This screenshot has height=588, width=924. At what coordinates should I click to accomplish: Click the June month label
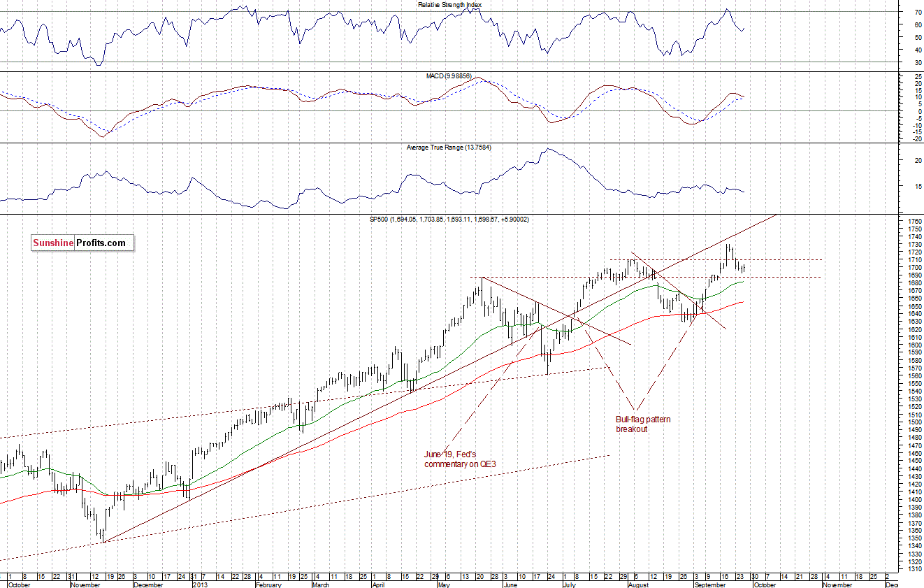(x=510, y=584)
